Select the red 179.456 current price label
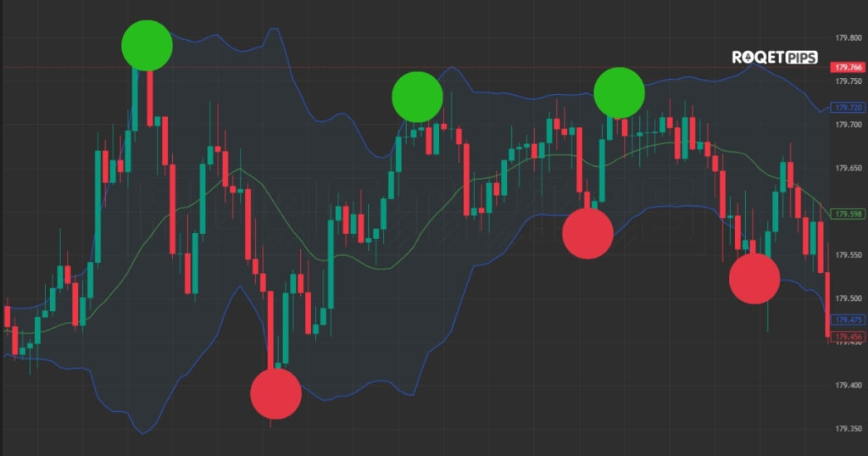The width and height of the screenshot is (868, 456). pos(848,336)
